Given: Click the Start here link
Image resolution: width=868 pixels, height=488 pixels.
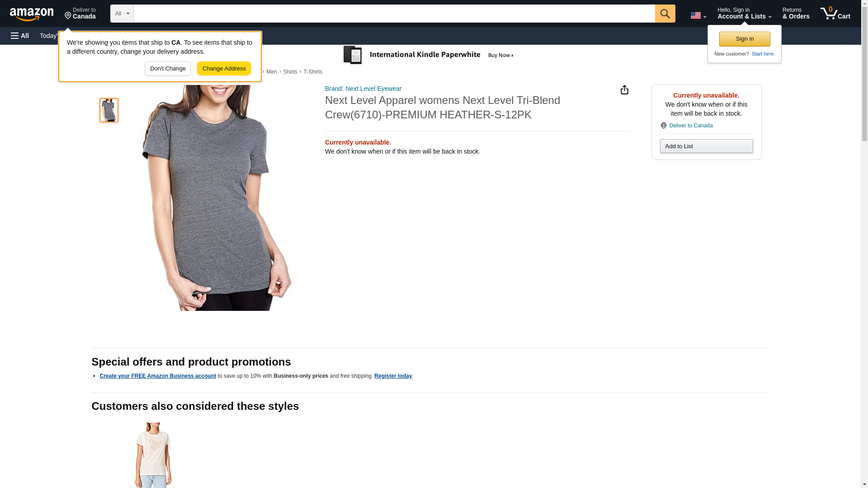Looking at the screenshot, I should tap(763, 54).
